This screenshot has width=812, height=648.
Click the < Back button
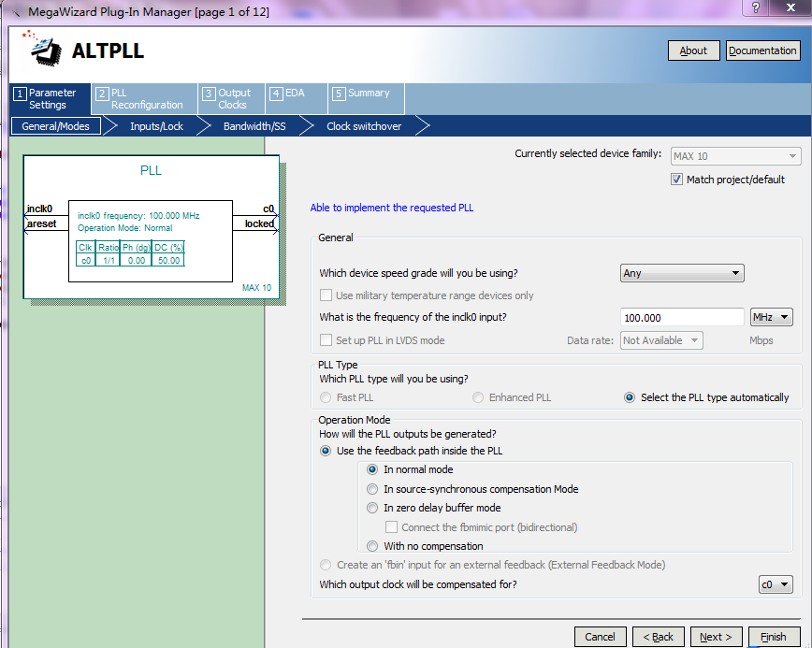(x=659, y=637)
